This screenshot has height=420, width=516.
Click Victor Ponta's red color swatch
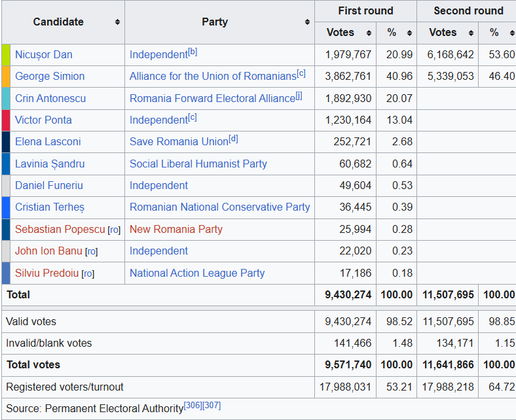6,120
